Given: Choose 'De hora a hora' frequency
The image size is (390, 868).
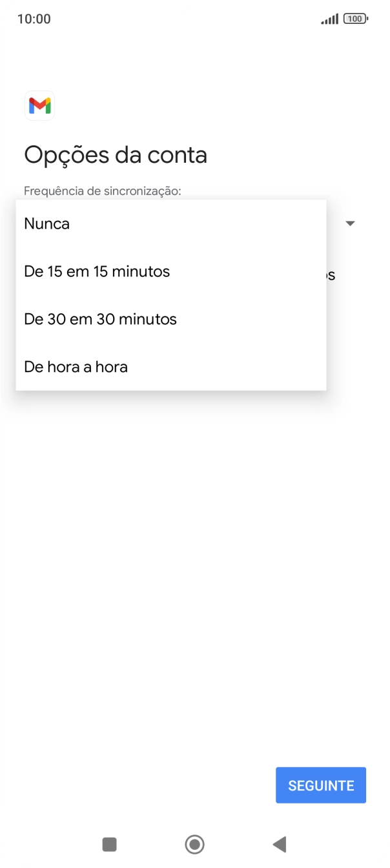Looking at the screenshot, I should click(x=76, y=366).
